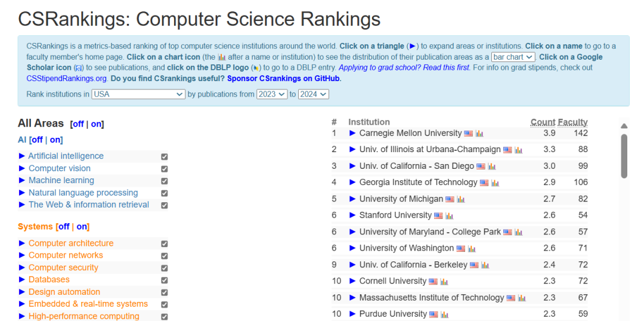Click the Count column header
Viewport: 644px width, 321px height.
coord(543,122)
